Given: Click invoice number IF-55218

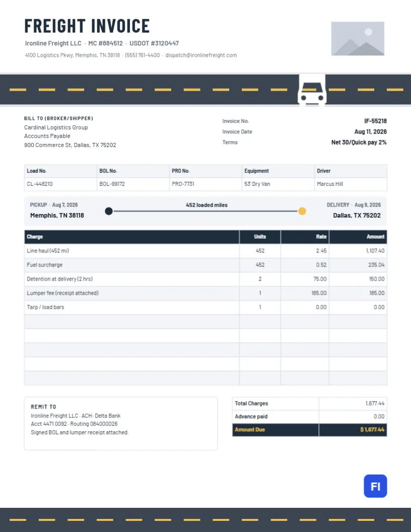Looking at the screenshot, I should 375,121.
